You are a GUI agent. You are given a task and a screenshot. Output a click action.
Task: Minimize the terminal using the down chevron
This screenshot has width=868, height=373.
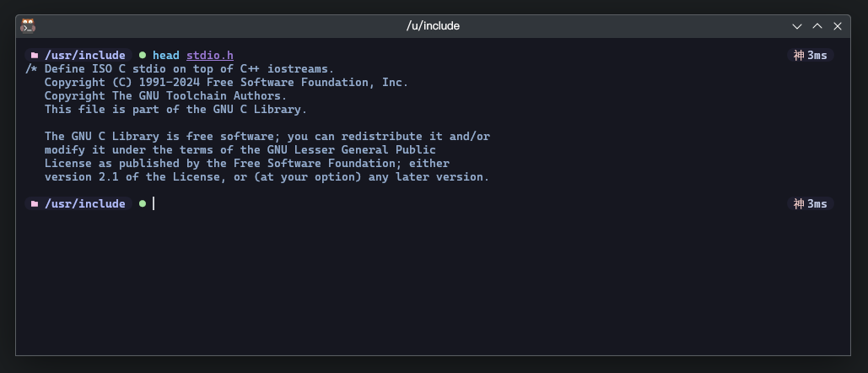(x=797, y=26)
